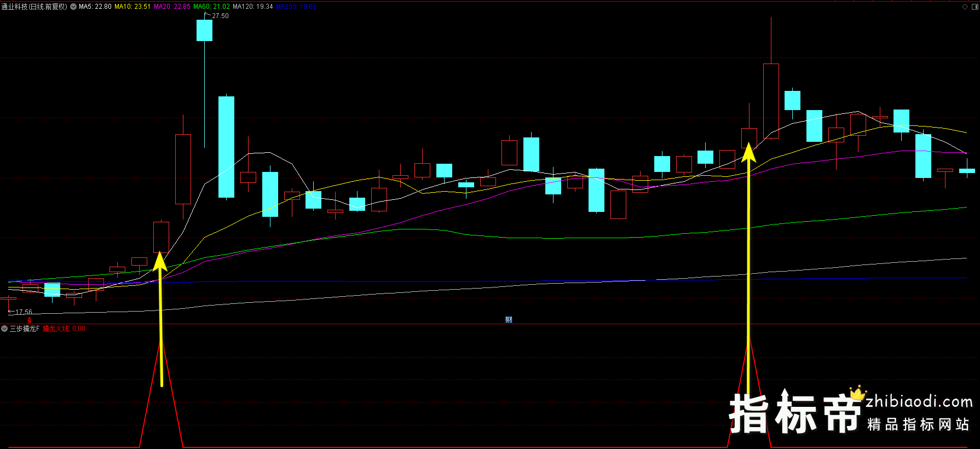Expand the 通业科技 chart settings dropdown
Screen dimensions: 980x449
[73, 7]
